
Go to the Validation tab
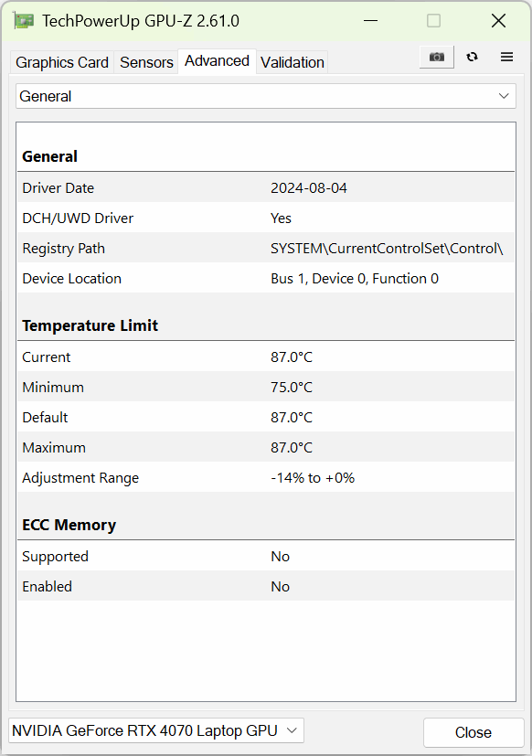[x=293, y=62]
